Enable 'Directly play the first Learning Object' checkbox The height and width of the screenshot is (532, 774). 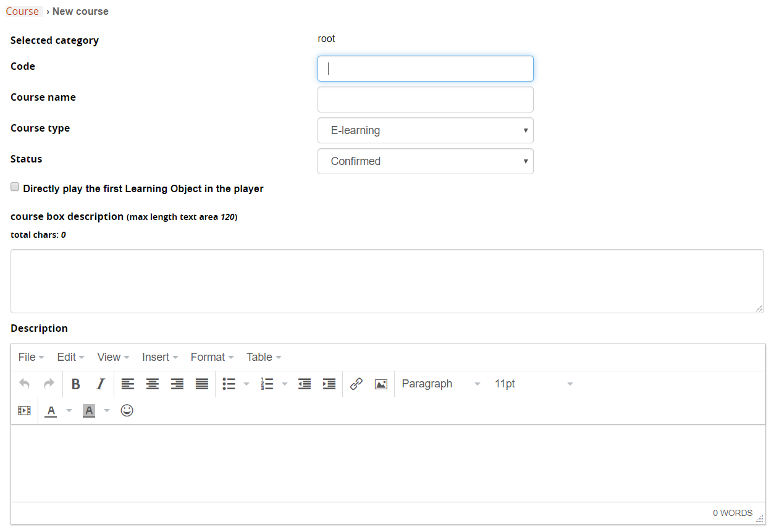tap(14, 186)
